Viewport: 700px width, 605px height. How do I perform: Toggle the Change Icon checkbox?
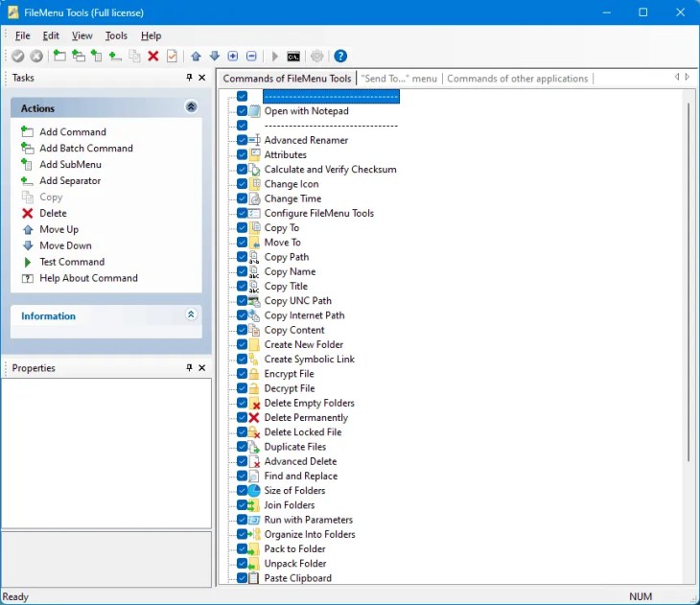click(x=242, y=184)
